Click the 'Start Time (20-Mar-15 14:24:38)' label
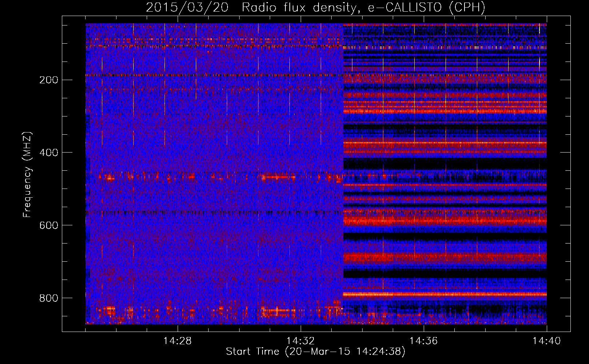Viewport: 589px width, 364px height. (x=316, y=352)
